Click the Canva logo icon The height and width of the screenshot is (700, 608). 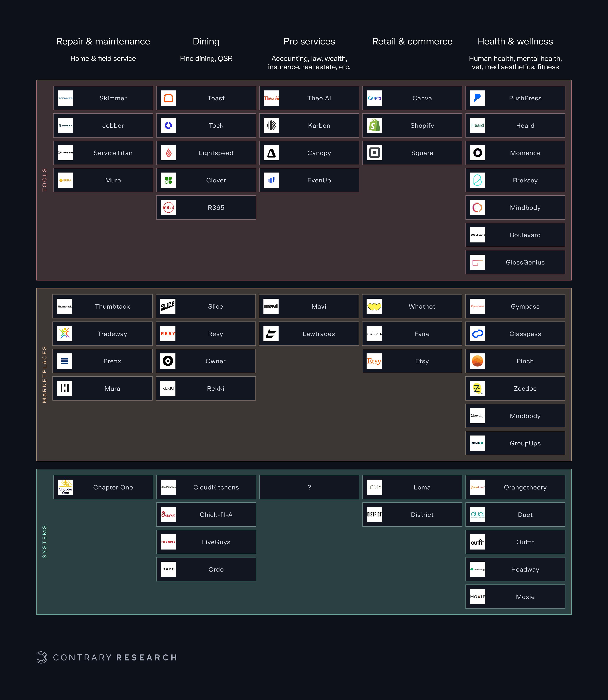pyautogui.click(x=374, y=98)
